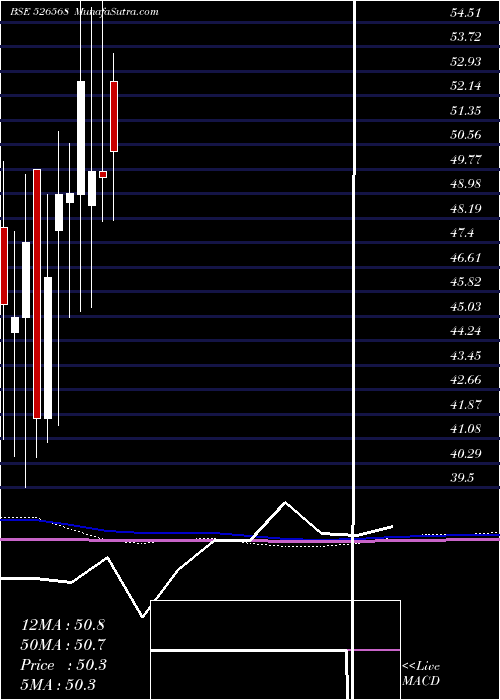Click the 47.4 price axis label
500x700 pixels.
[462, 233]
